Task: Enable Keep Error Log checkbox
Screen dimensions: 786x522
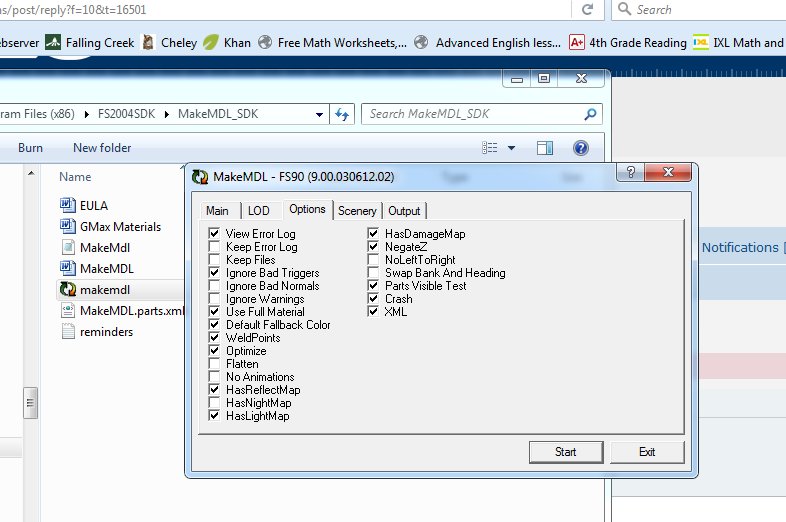Action: (x=214, y=246)
